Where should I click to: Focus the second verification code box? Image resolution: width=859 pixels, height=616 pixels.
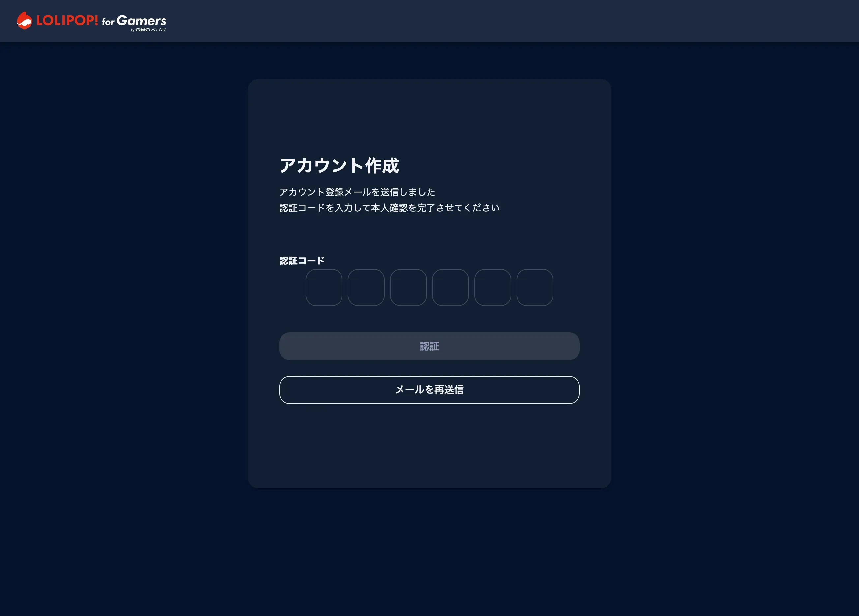coord(366,288)
